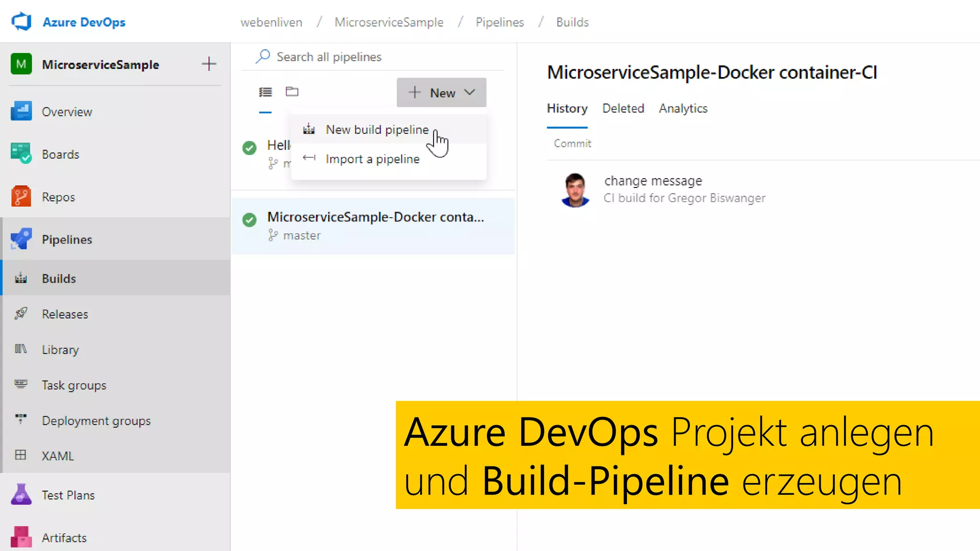This screenshot has width=980, height=551.
Task: Click the MicroserviceSample-Docker container-CI title
Action: pyautogui.click(x=712, y=72)
